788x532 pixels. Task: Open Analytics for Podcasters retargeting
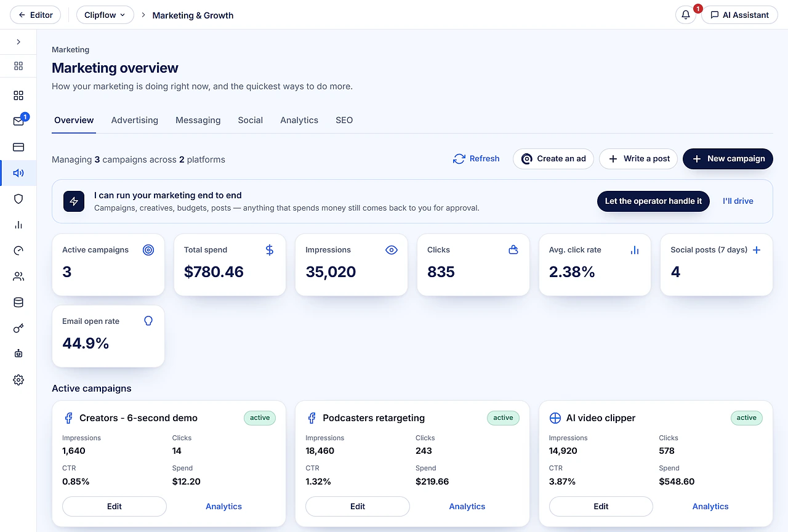[x=467, y=506]
